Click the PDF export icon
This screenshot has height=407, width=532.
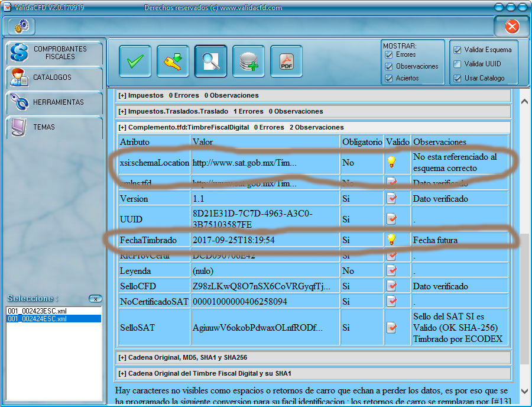[286, 62]
